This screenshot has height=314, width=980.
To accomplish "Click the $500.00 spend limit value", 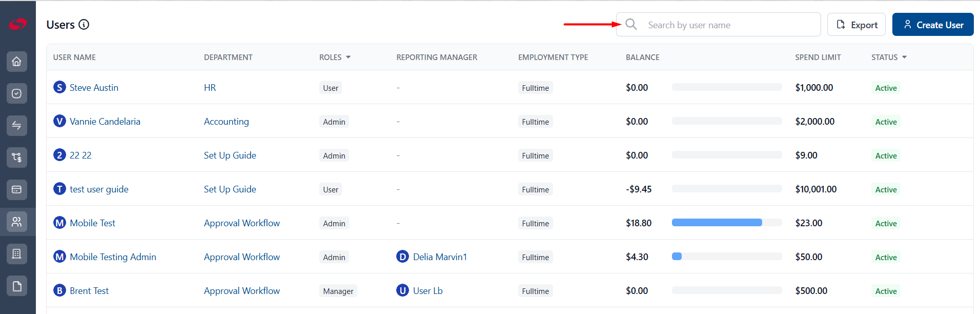I will click(x=811, y=291).
